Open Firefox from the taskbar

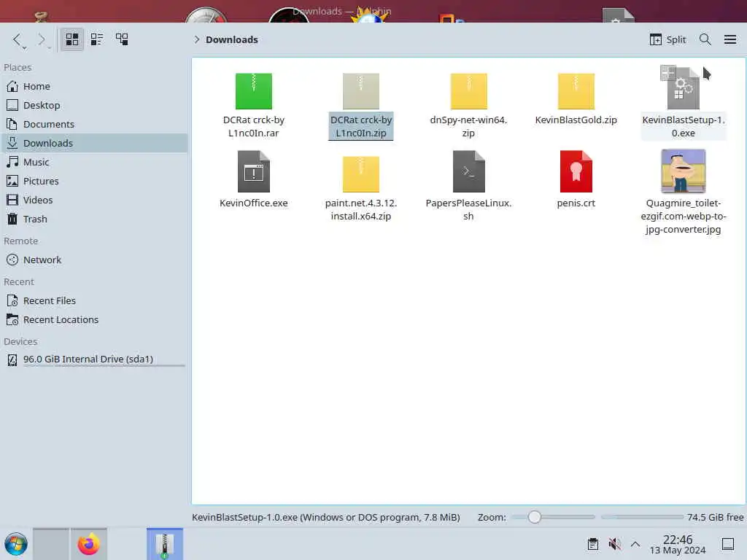pyautogui.click(x=88, y=544)
